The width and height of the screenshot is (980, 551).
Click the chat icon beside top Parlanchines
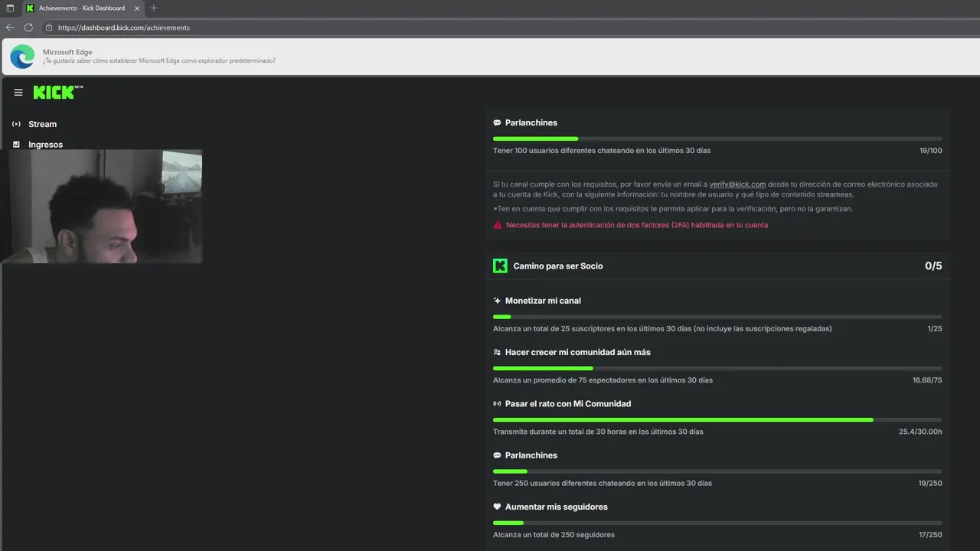pyautogui.click(x=497, y=122)
